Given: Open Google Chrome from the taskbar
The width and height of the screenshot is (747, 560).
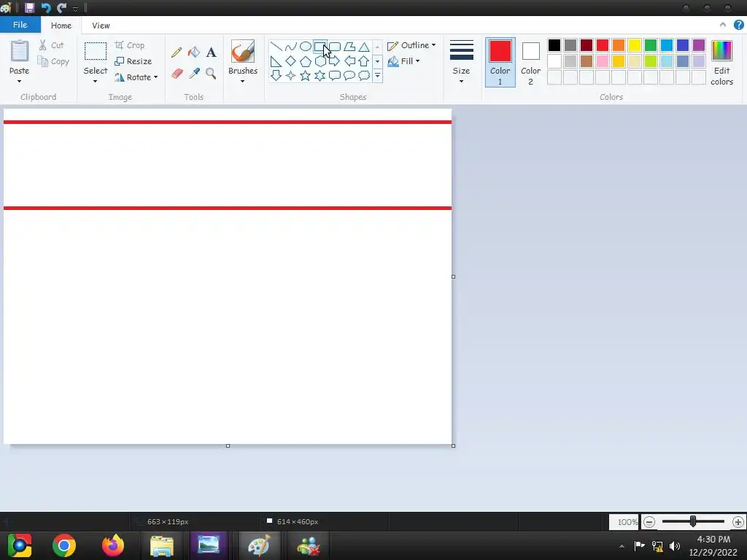Looking at the screenshot, I should click(64, 545).
